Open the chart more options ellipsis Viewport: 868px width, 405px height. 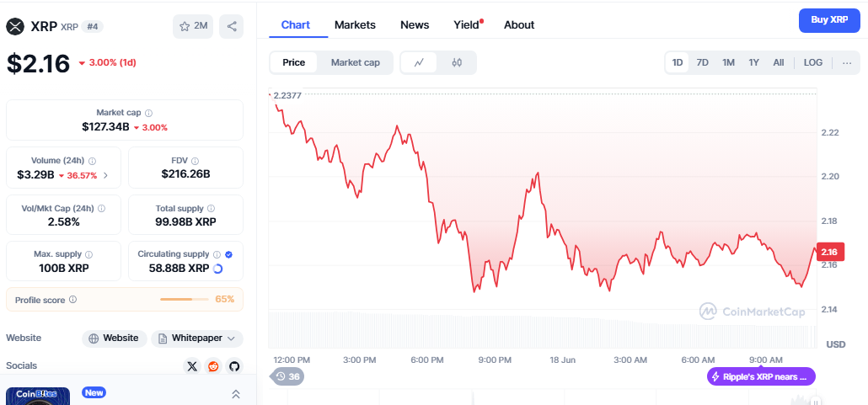(x=847, y=62)
